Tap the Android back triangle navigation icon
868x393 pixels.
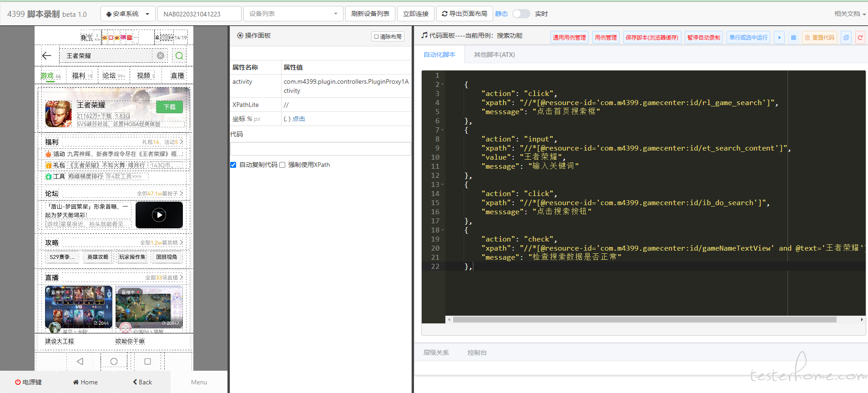[x=80, y=361]
